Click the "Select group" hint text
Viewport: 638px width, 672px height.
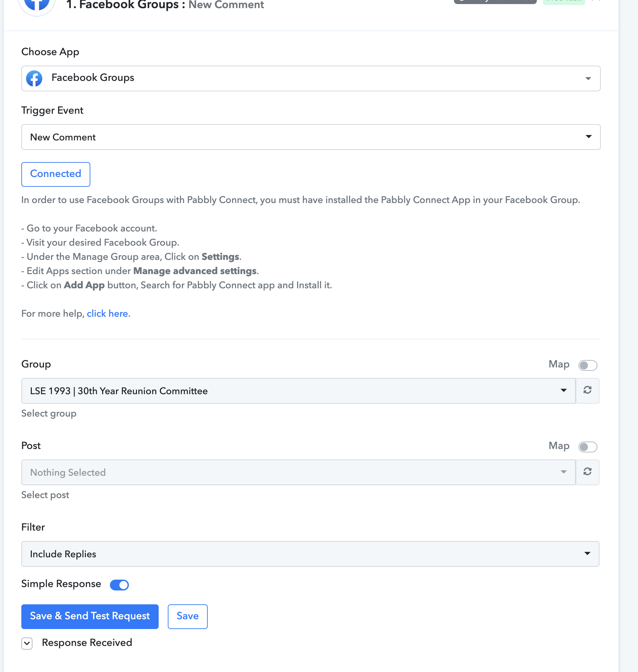49,413
